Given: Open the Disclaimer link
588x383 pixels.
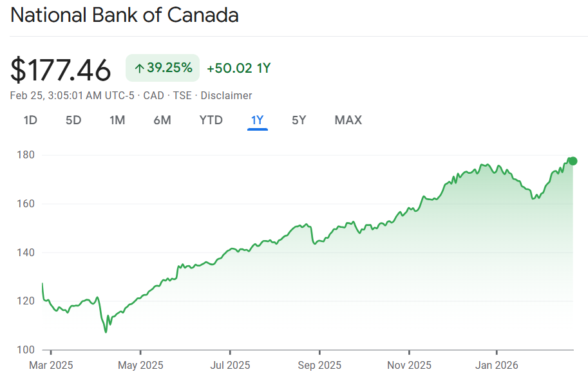Looking at the screenshot, I should pyautogui.click(x=226, y=95).
